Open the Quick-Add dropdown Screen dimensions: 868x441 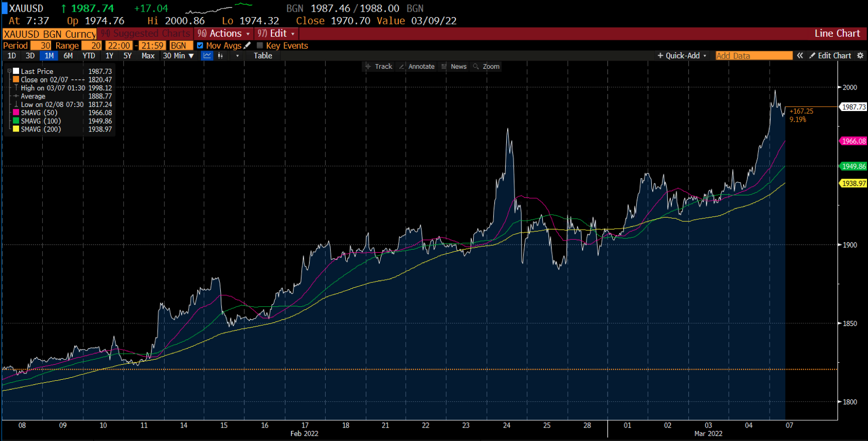pyautogui.click(x=682, y=56)
